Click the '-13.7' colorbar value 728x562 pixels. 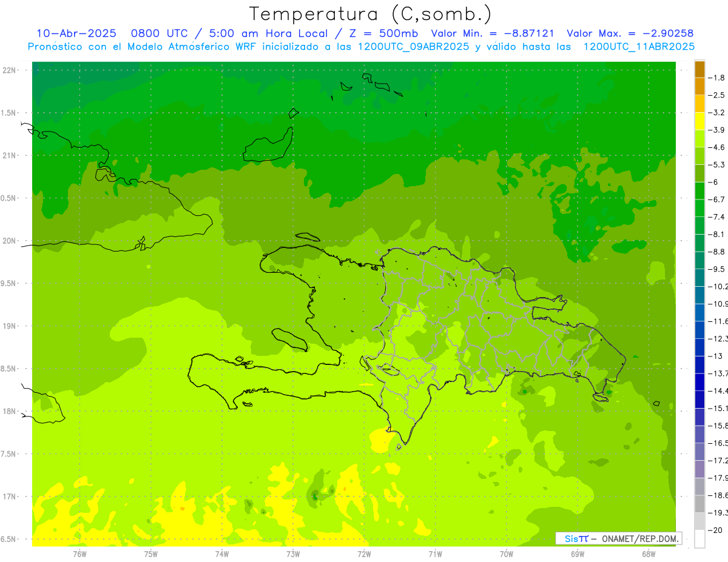coord(718,373)
